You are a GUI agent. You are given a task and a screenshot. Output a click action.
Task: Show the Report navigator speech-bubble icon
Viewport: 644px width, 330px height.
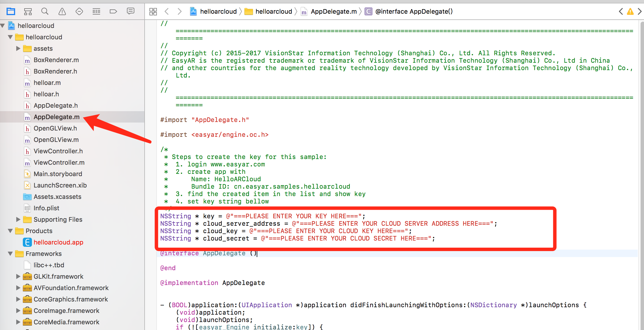[130, 11]
